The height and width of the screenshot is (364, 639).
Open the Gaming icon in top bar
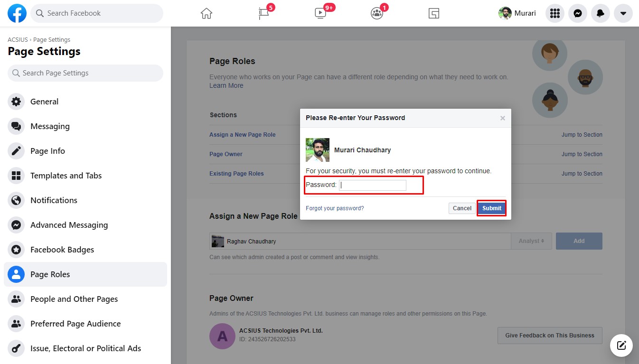433,13
